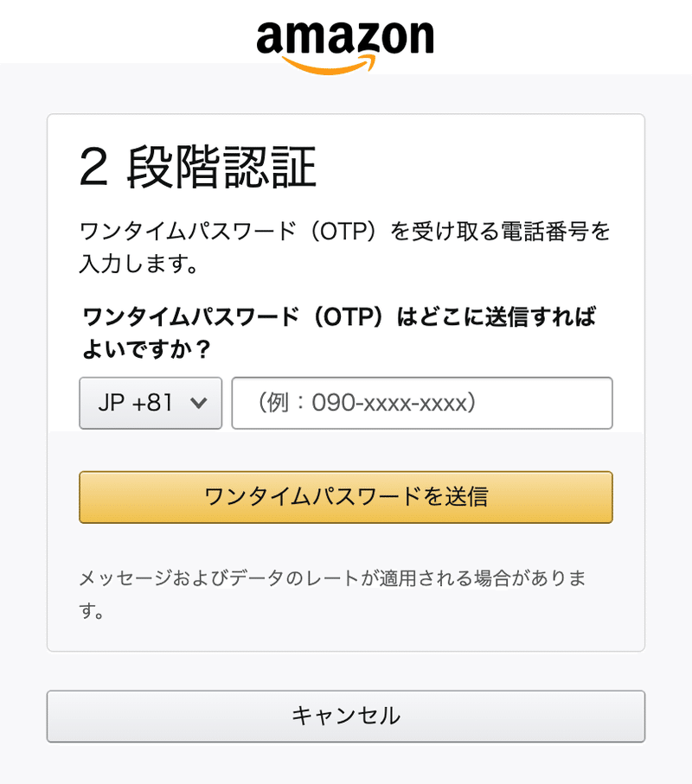This screenshot has height=784, width=692.
Task: Click the final line す。 of the rate notice
Action: (x=91, y=610)
